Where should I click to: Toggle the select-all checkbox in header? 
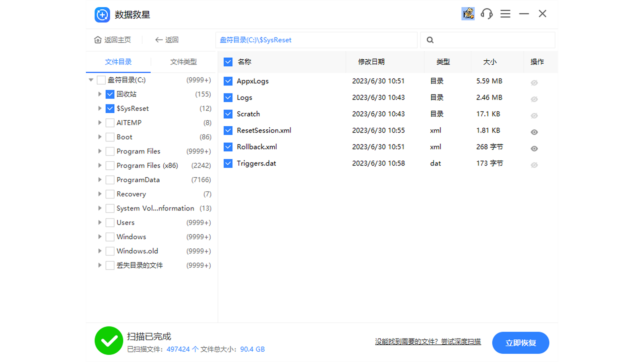228,62
